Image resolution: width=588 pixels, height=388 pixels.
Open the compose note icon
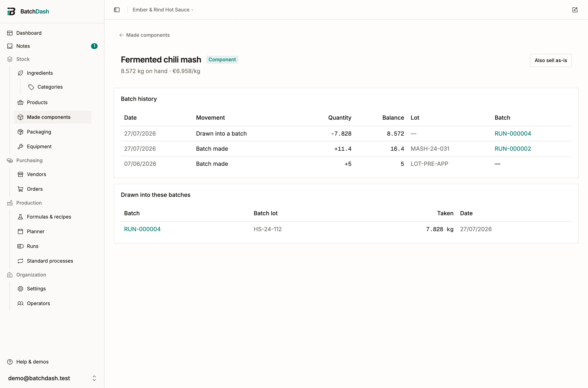[575, 10]
